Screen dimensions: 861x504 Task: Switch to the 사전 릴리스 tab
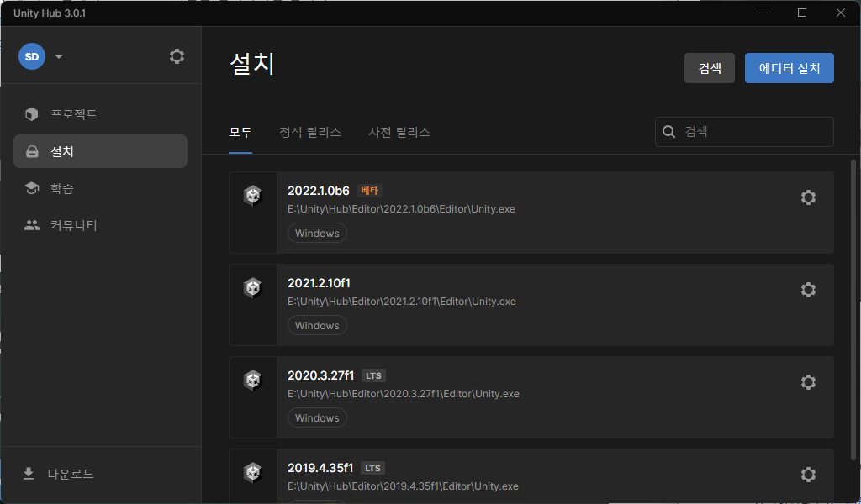tap(399, 132)
